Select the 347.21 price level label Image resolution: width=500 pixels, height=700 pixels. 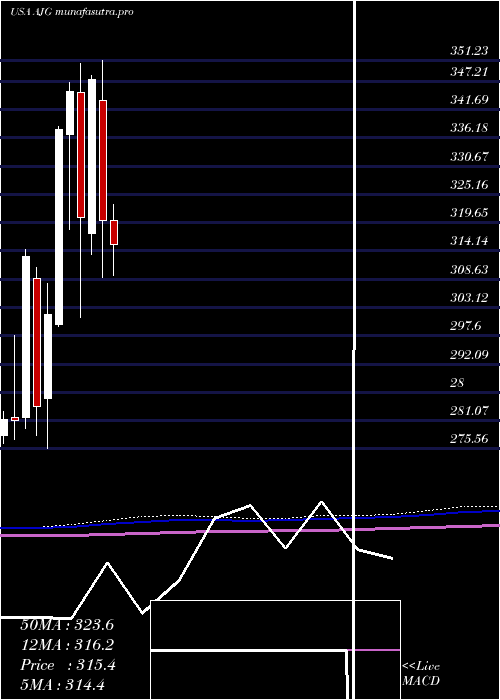(x=469, y=71)
